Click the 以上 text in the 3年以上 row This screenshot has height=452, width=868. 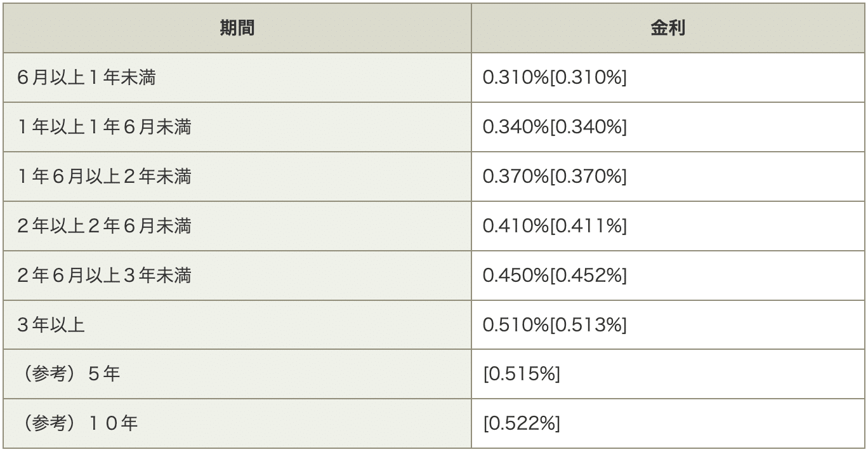(x=69, y=325)
